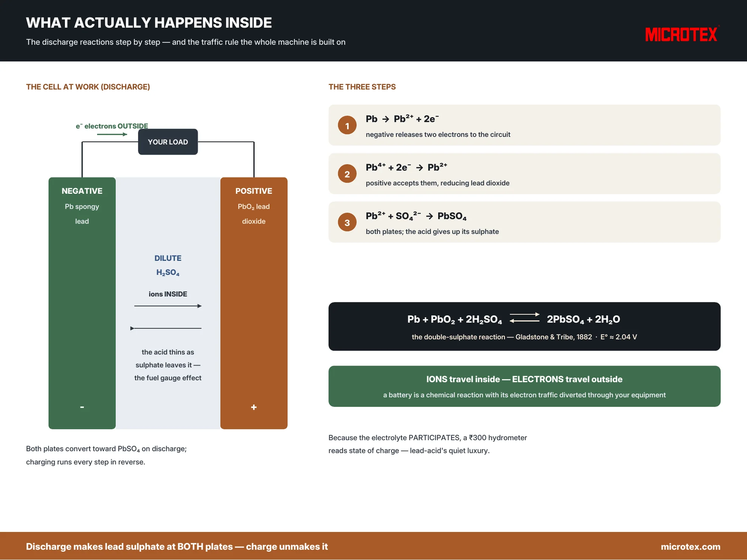Select the YOUR LOAD box
This screenshot has height=560, width=747.
(x=168, y=142)
